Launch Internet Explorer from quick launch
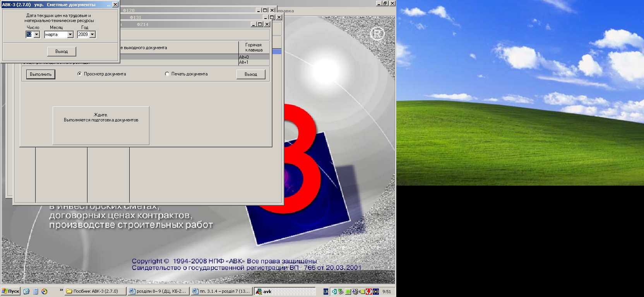The height and width of the screenshot is (297, 644). pyautogui.click(x=26, y=292)
